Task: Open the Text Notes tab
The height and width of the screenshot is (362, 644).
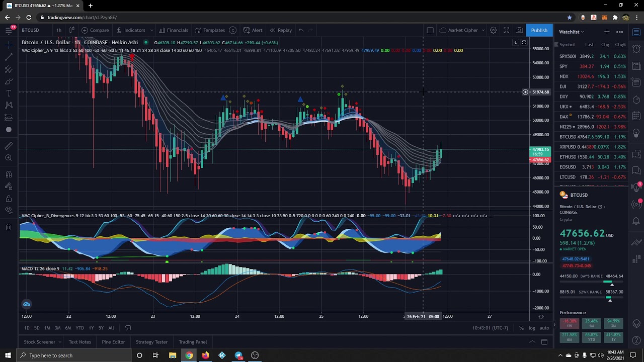Action: tap(79, 342)
